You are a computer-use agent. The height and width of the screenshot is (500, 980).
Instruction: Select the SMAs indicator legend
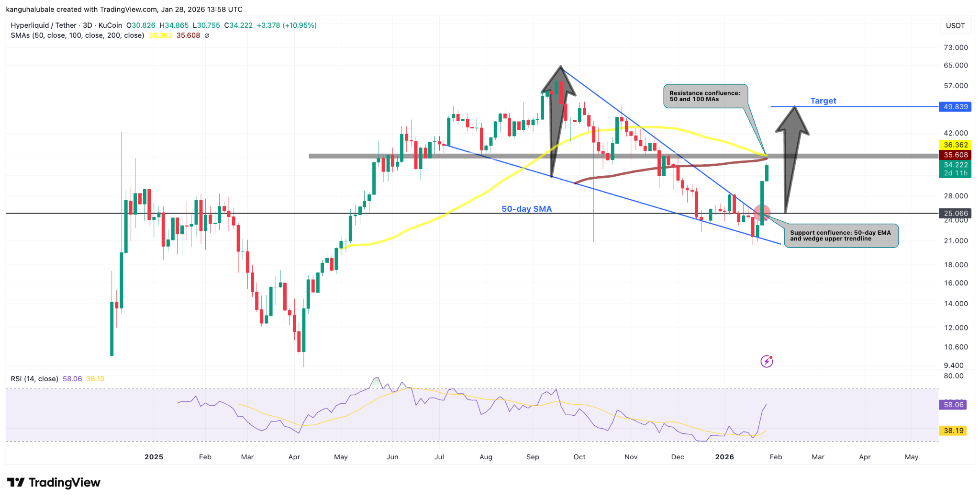tap(78, 35)
